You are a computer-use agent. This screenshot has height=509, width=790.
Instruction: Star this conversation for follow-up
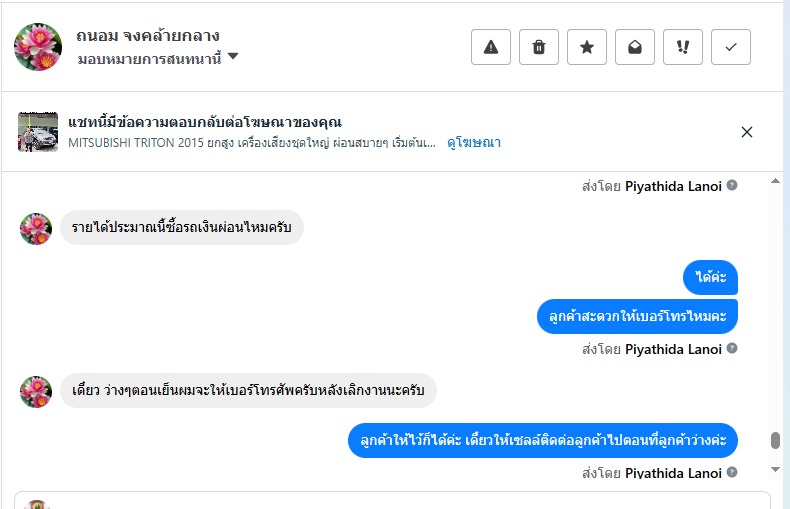587,47
